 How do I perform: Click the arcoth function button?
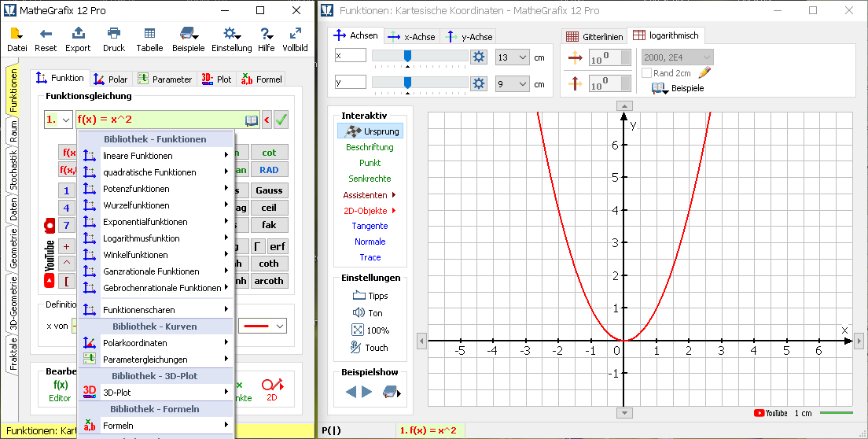click(269, 281)
